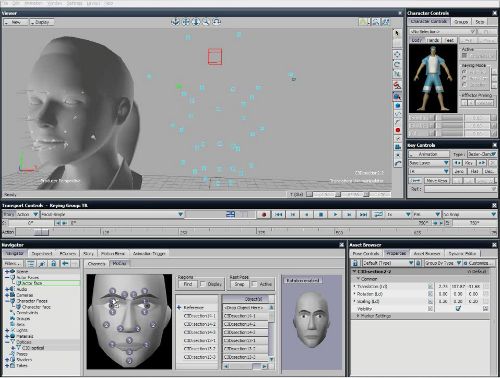Image resolution: width=500 pixels, height=378 pixels.
Task: Select the arrow selection tool in Viewer toolbar
Action: click(397, 33)
